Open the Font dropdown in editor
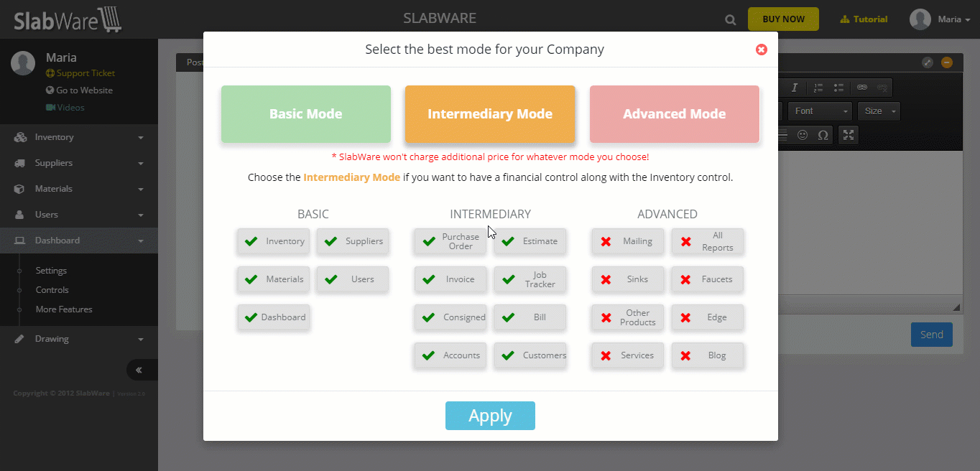 tap(820, 111)
